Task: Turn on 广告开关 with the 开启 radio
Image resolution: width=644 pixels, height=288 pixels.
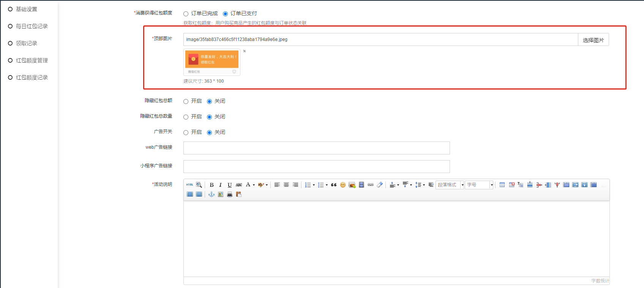Action: pyautogui.click(x=186, y=133)
